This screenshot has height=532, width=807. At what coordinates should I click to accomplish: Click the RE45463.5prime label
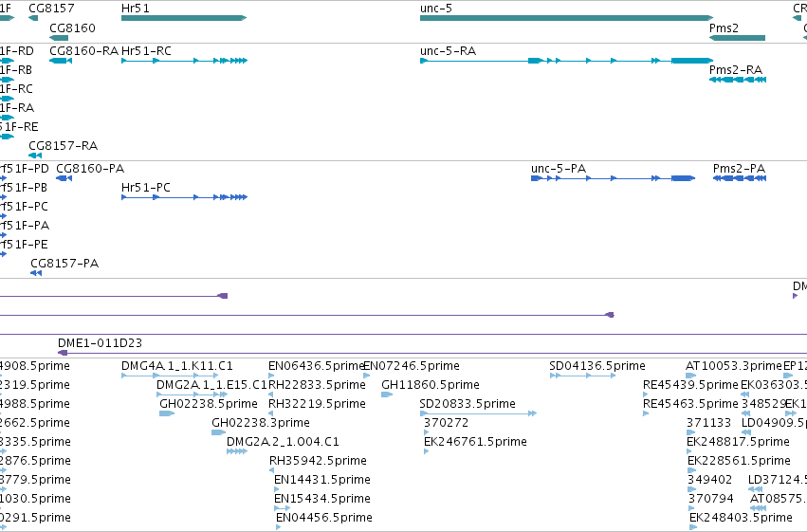click(x=690, y=404)
